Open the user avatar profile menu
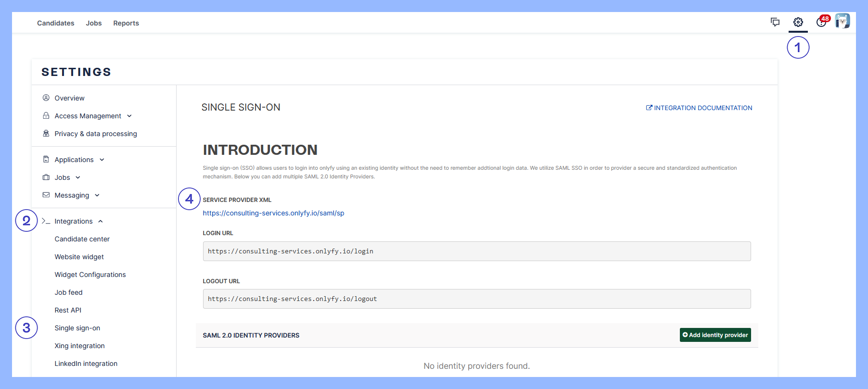The image size is (868, 389). pyautogui.click(x=842, y=21)
